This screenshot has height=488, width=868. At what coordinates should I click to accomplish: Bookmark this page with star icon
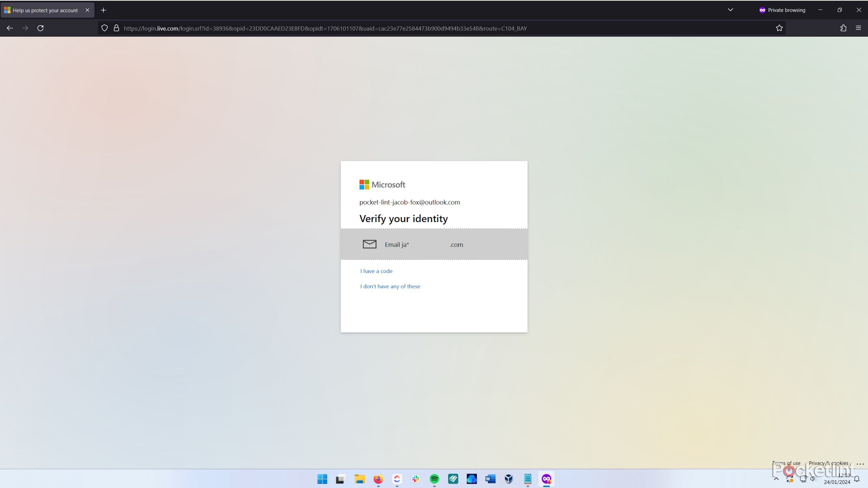pyautogui.click(x=779, y=28)
